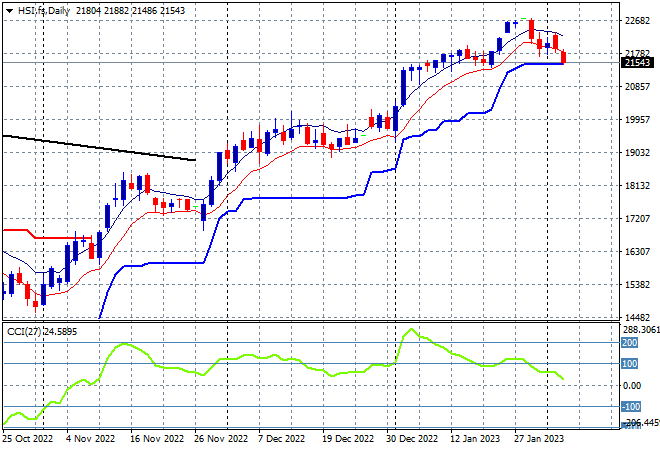Click the CCI 200 level marker

(629, 343)
